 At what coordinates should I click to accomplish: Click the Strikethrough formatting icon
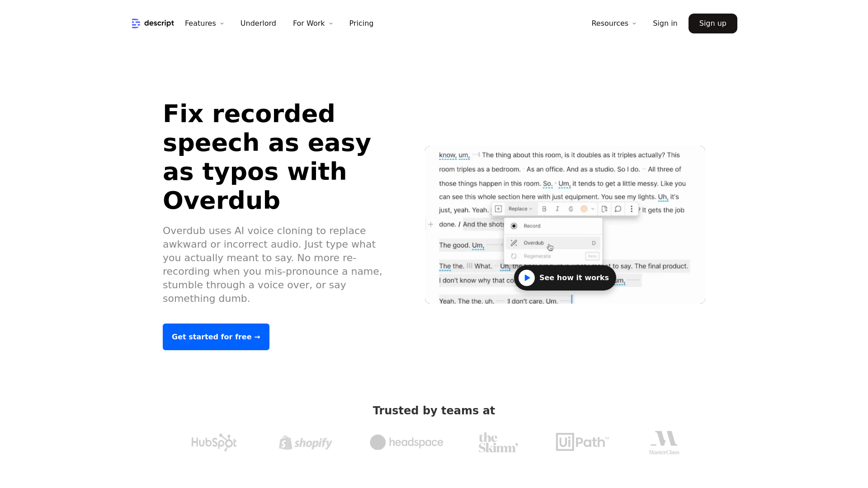[x=571, y=209]
